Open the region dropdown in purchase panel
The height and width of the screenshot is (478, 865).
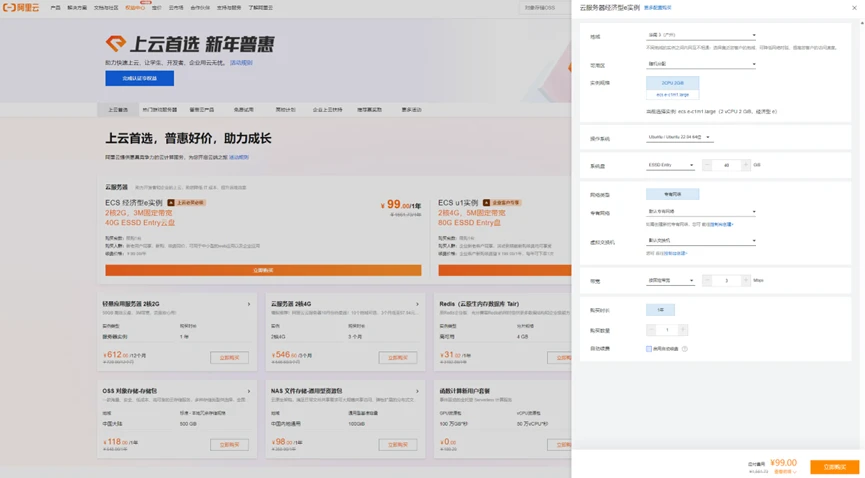click(701, 35)
